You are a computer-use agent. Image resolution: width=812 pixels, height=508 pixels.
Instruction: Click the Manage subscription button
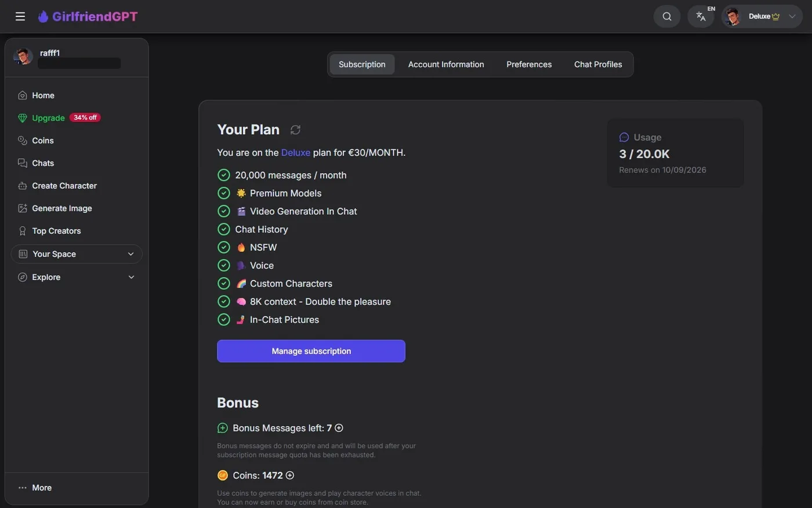[x=311, y=351]
